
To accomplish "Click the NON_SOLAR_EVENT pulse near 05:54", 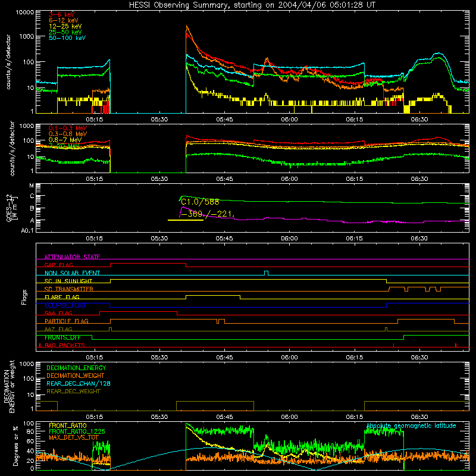I will [266, 273].
